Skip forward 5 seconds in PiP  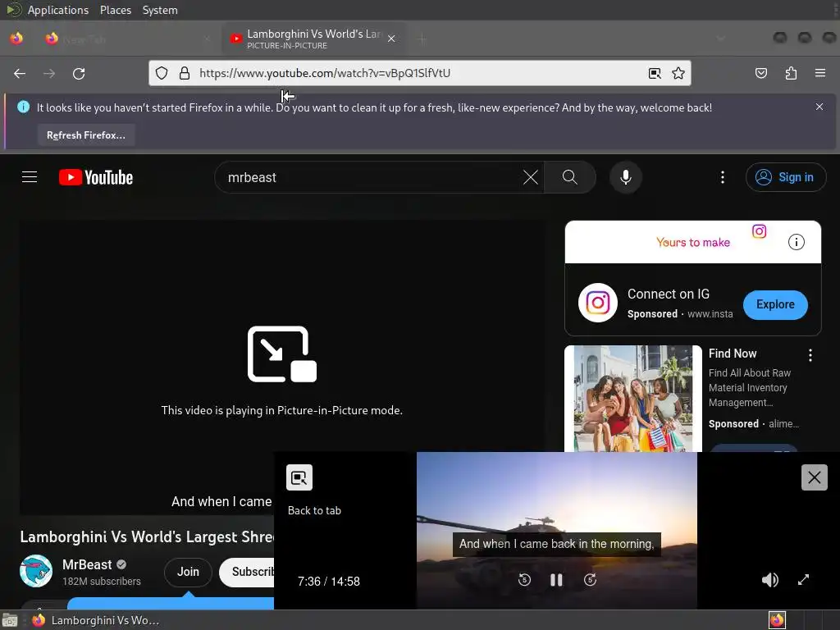coord(590,580)
